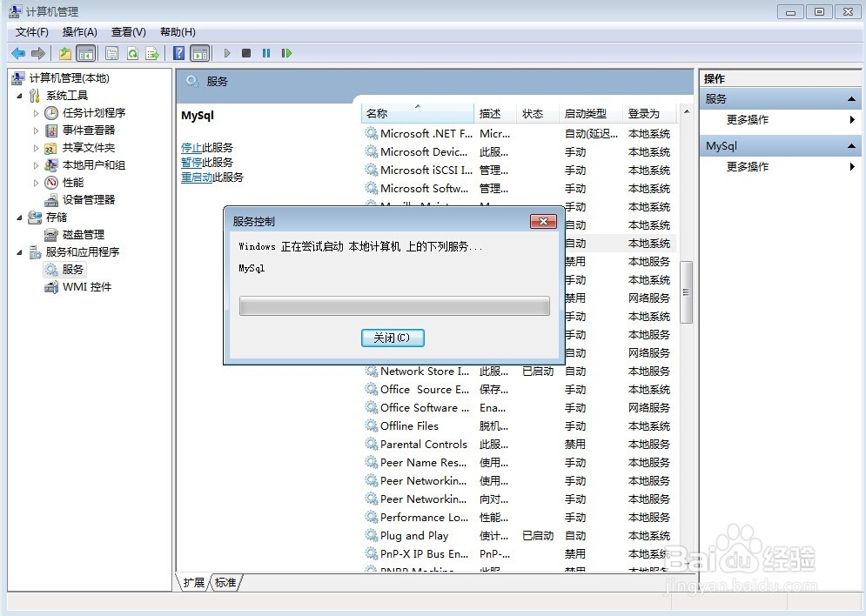
Task: Select 计算机管理(本地) root node
Action: 69,78
